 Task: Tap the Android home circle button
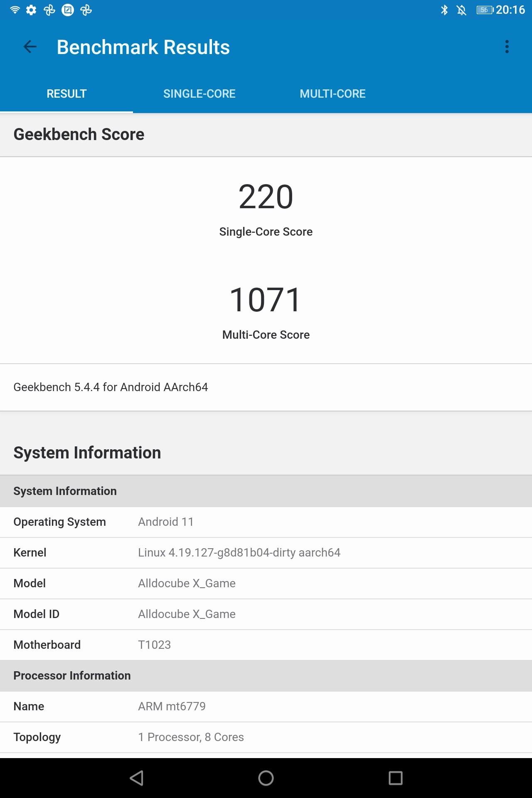point(266,778)
